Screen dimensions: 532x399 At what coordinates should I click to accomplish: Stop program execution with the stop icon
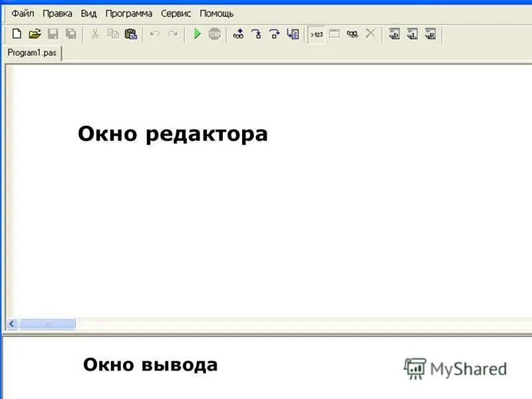tap(215, 34)
